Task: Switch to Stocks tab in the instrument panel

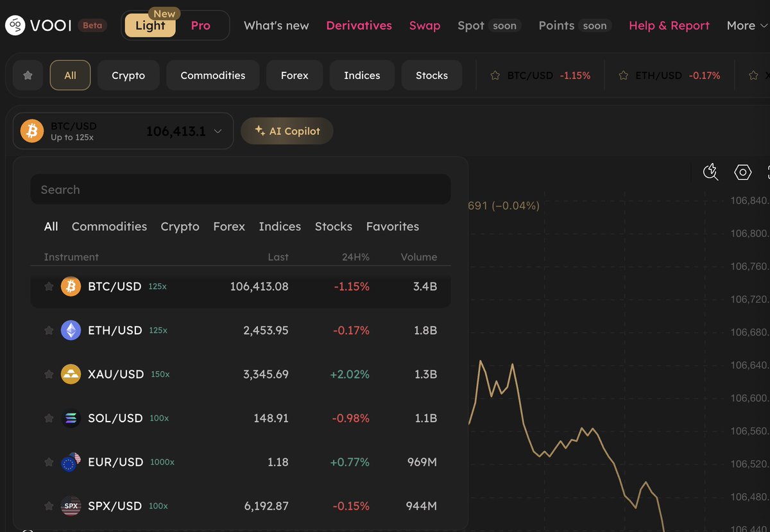Action: [x=334, y=227]
